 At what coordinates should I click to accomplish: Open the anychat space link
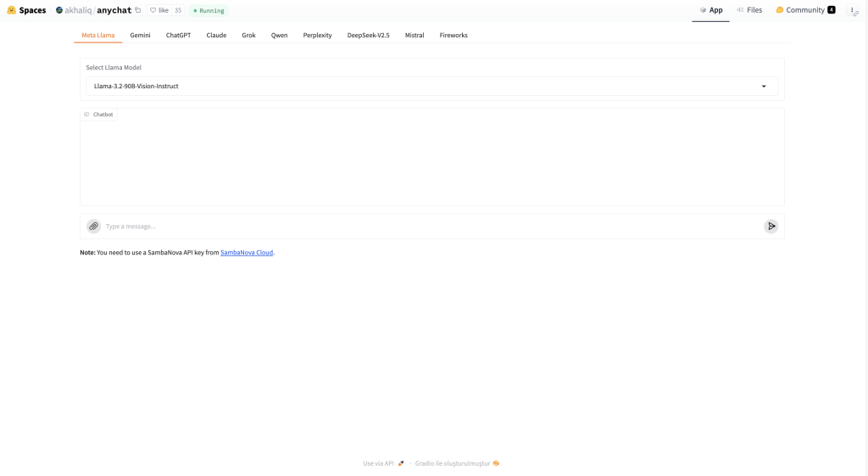114,10
